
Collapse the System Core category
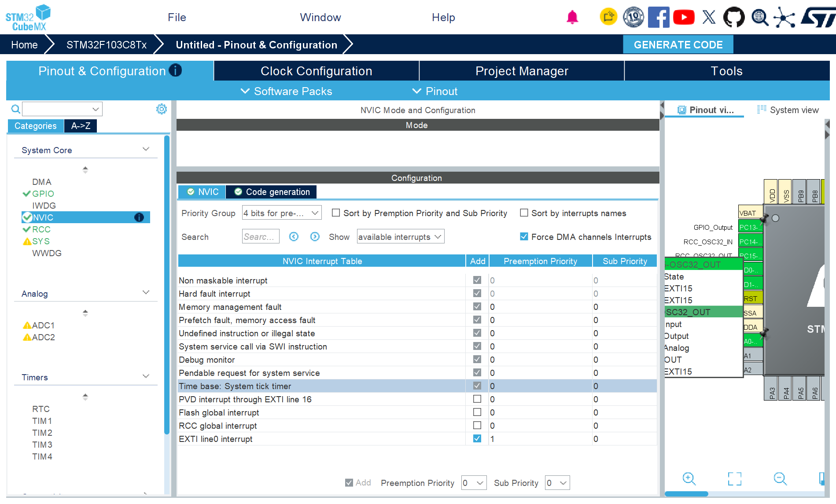[146, 149]
